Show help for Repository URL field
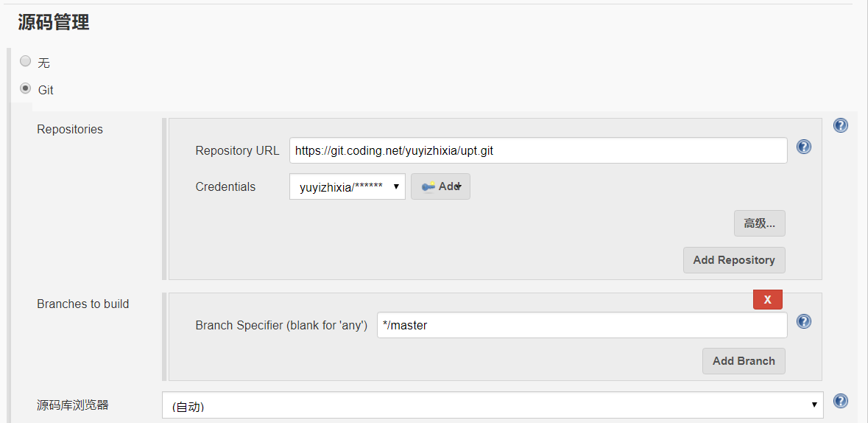 [x=804, y=147]
